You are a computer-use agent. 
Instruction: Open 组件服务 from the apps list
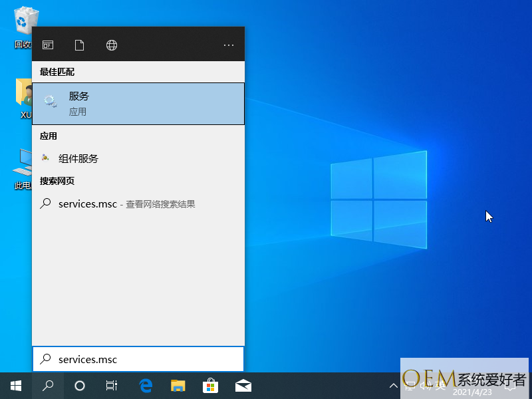tap(78, 158)
